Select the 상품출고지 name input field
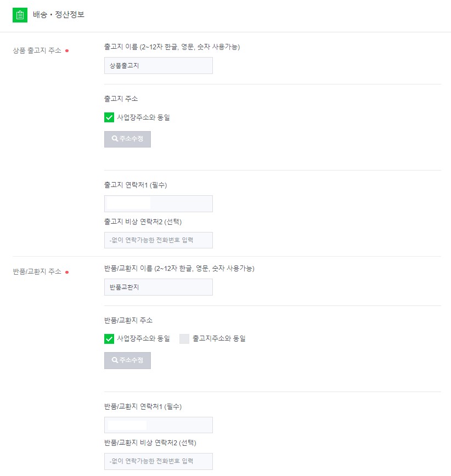Image resolution: width=451 pixels, height=476 pixels. (158, 65)
